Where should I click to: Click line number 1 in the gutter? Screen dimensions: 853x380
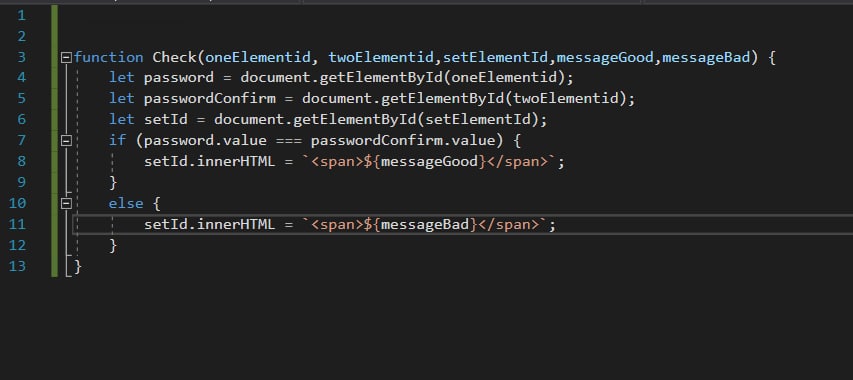click(x=22, y=15)
